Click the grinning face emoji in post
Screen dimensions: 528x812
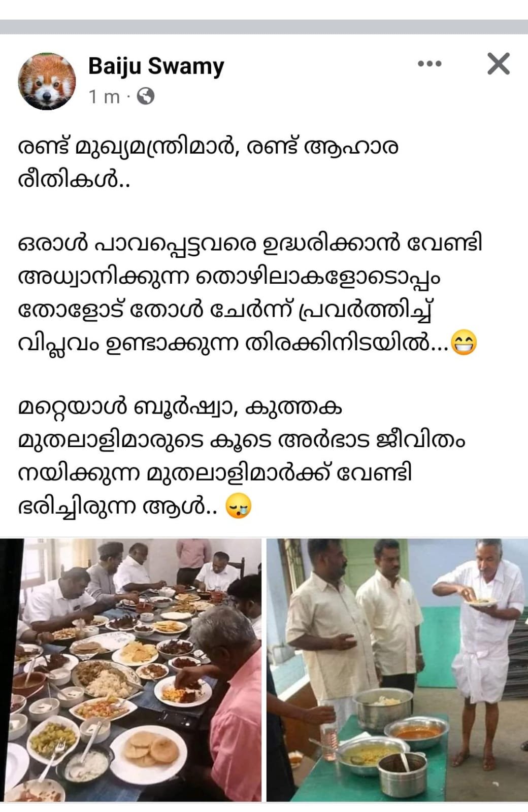(x=464, y=343)
